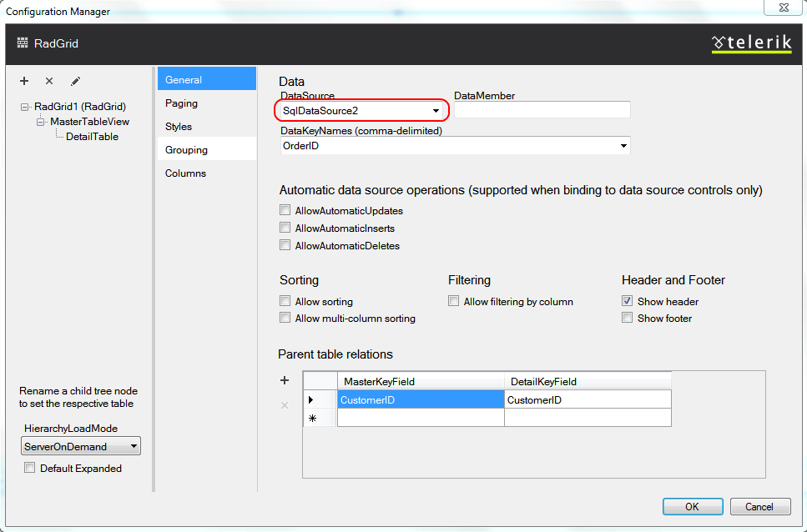Click the OK button

(692, 505)
